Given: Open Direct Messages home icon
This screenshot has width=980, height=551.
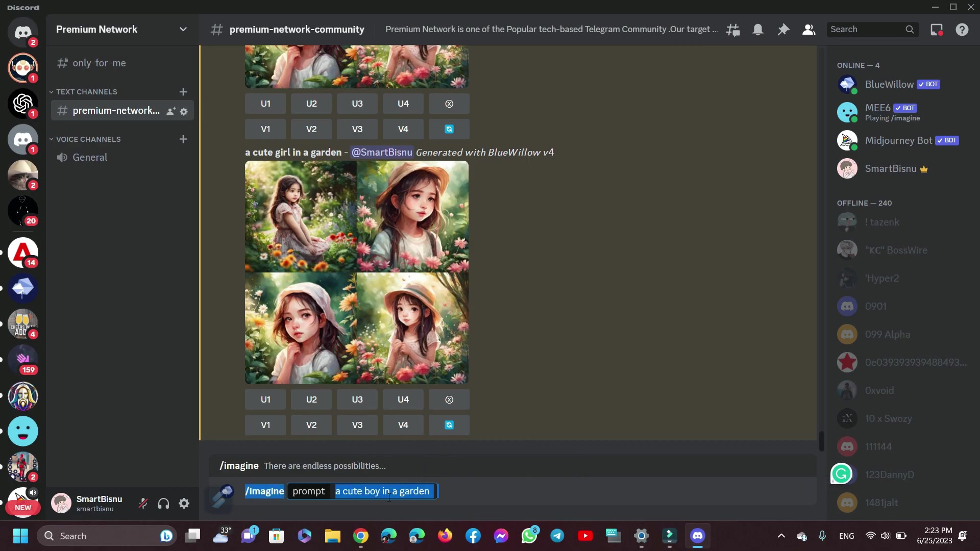Looking at the screenshot, I should pos(23,33).
